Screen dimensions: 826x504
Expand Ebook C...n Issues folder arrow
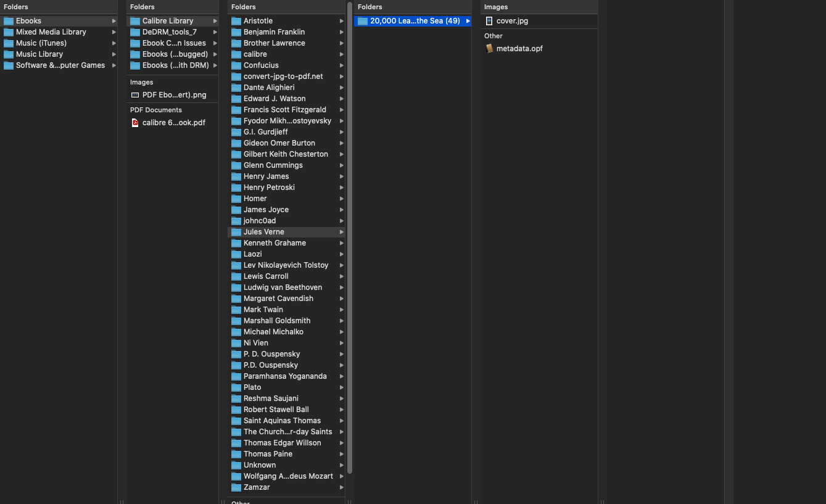[x=215, y=43]
